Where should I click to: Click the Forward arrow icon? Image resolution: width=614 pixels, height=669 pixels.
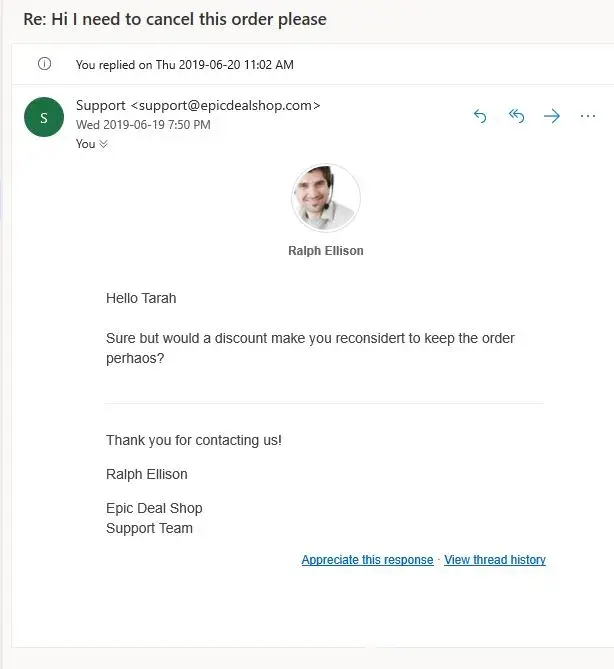552,117
